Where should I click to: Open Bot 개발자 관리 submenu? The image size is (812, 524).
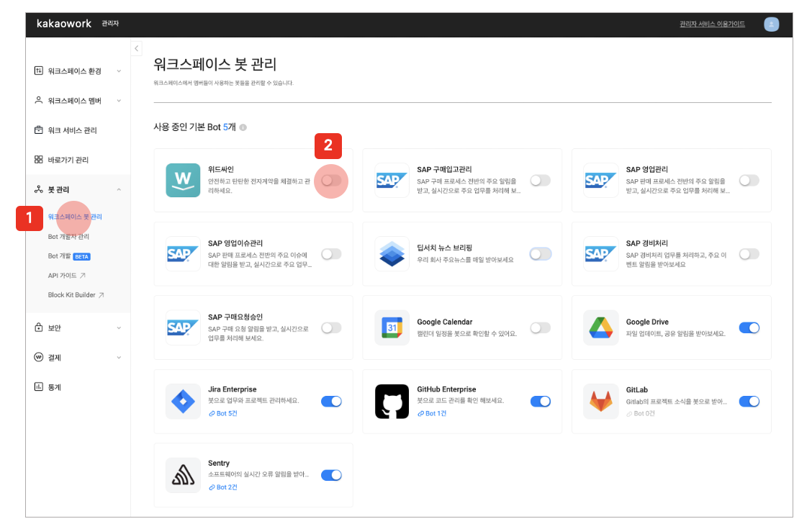(68, 237)
